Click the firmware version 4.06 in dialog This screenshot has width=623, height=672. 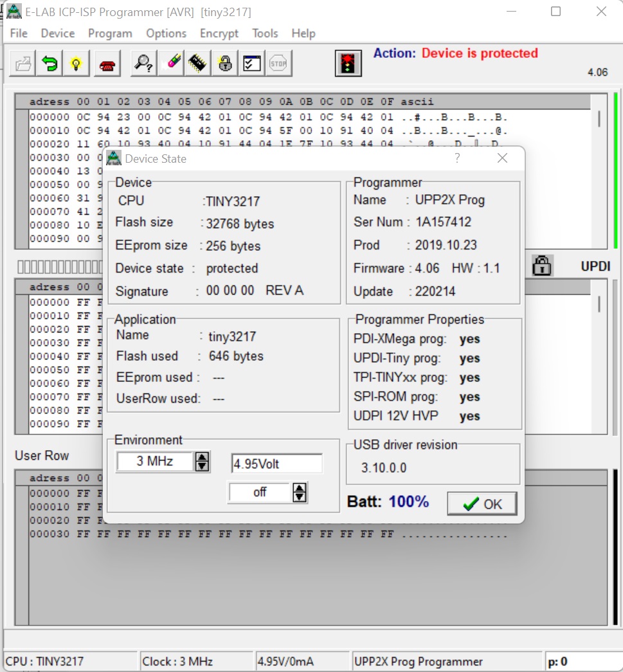click(427, 268)
